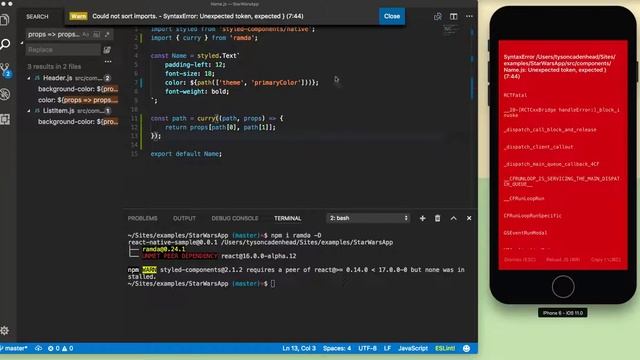Select the 'color: ${props => props' match under Header.js

tap(78, 100)
